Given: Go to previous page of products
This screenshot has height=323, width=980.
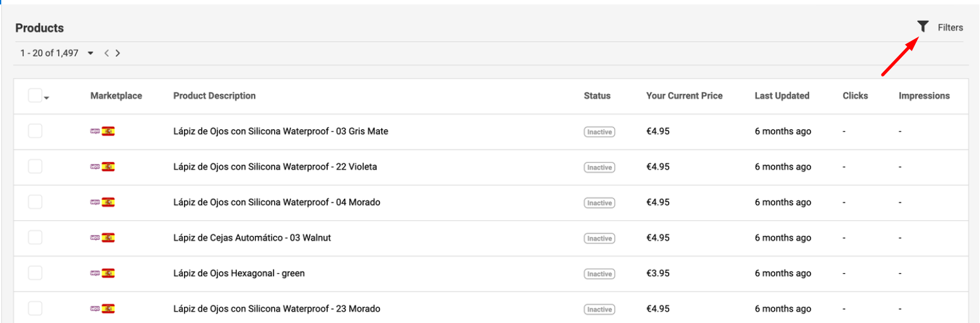Looking at the screenshot, I should 107,54.
